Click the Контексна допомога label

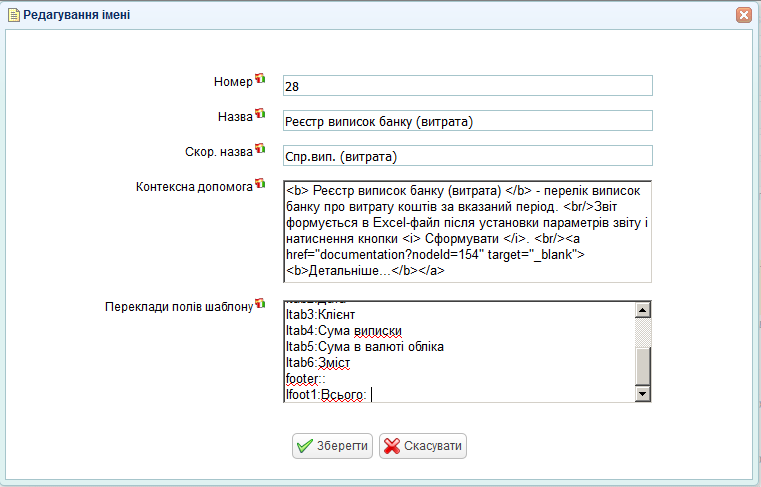(x=194, y=187)
